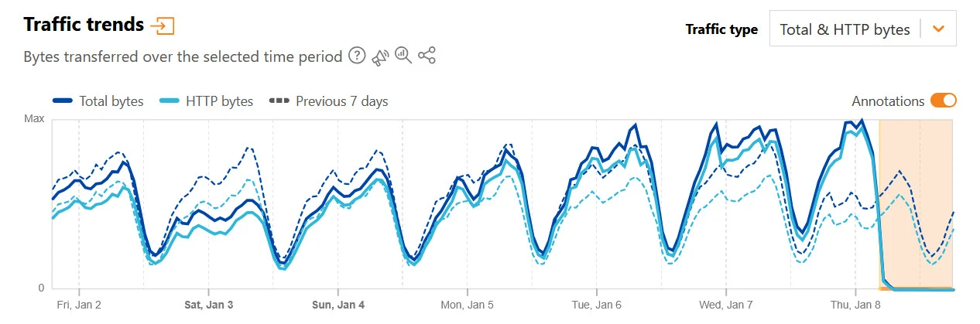
Task: Click the Annotations label text
Action: coord(888,101)
